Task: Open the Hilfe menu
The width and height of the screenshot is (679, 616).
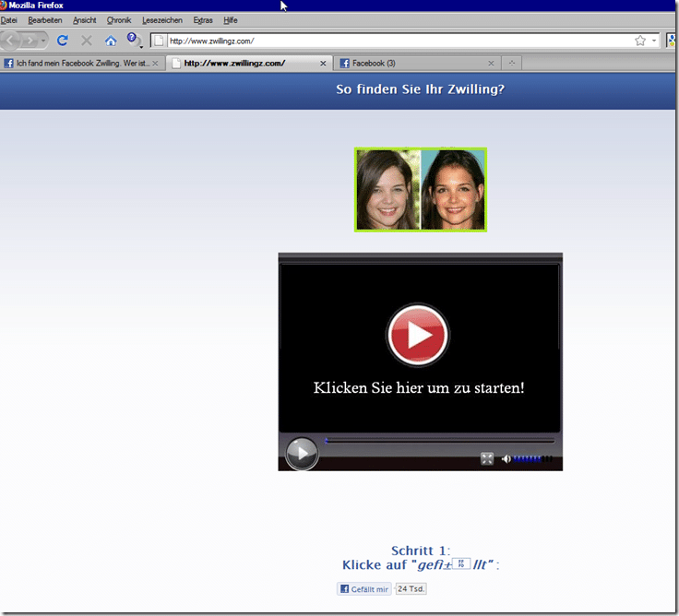Action: coord(231,20)
